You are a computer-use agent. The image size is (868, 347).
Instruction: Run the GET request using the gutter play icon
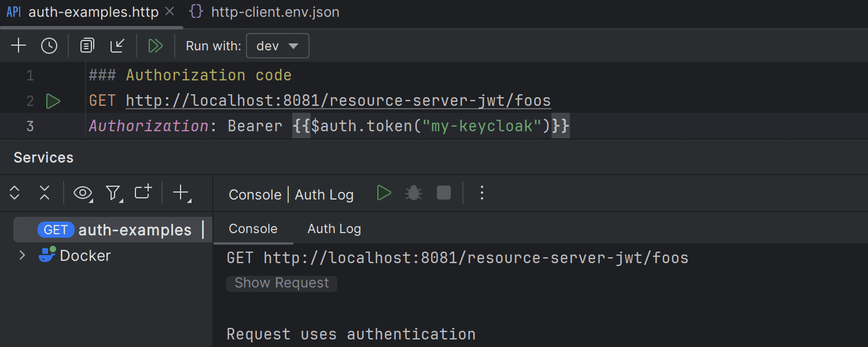click(x=53, y=101)
